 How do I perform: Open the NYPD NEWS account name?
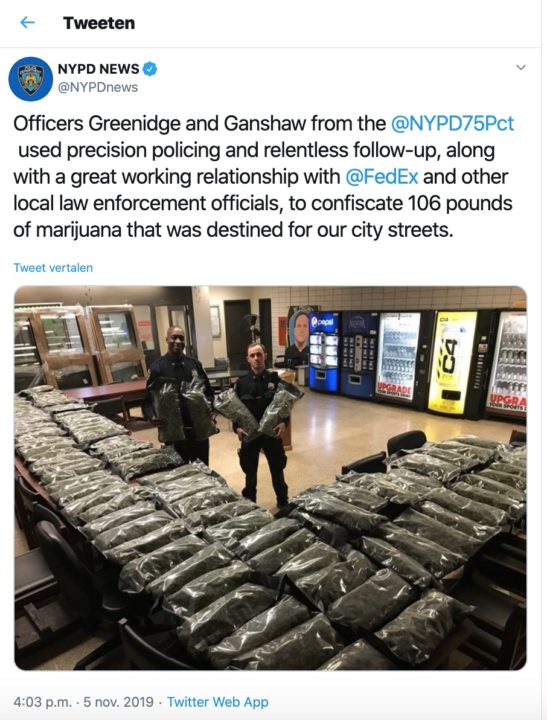tap(98, 69)
